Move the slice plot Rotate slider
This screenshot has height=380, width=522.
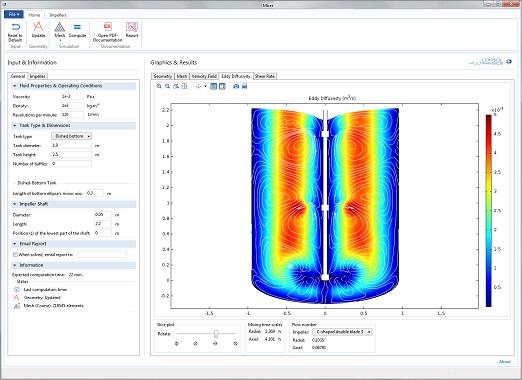(216, 334)
